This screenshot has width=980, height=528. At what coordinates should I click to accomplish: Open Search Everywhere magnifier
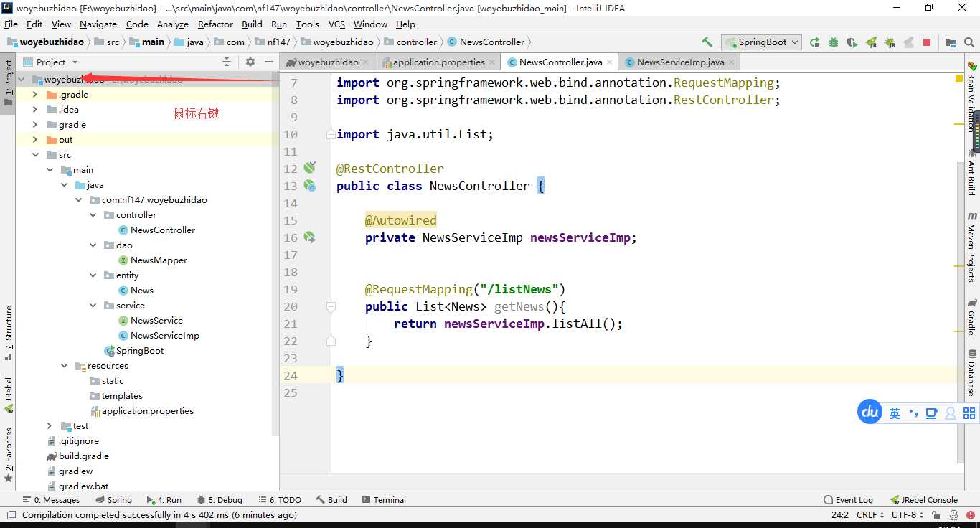tap(970, 42)
